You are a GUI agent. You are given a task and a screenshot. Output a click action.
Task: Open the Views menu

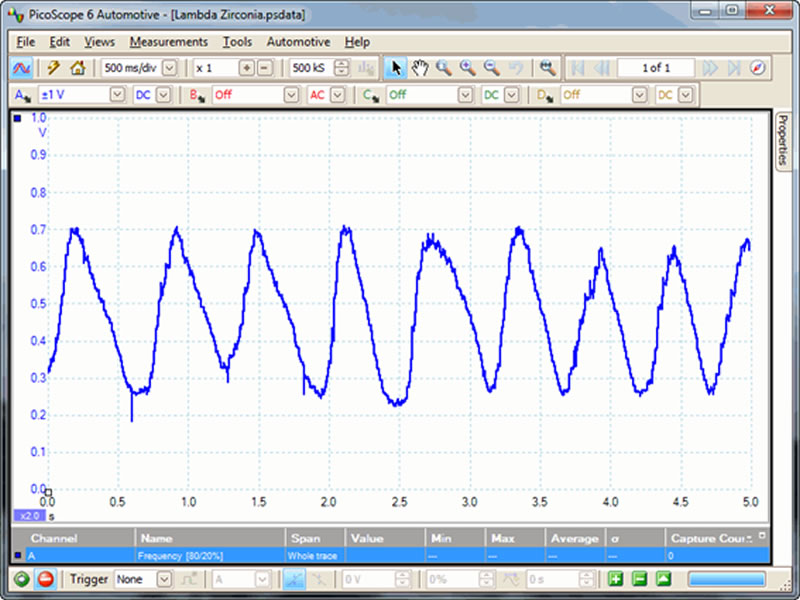pyautogui.click(x=99, y=42)
